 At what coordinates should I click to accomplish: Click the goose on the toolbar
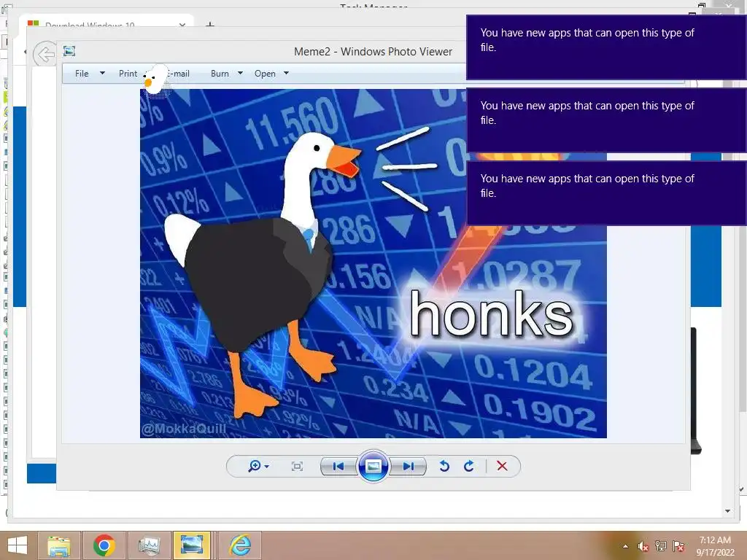point(155,79)
